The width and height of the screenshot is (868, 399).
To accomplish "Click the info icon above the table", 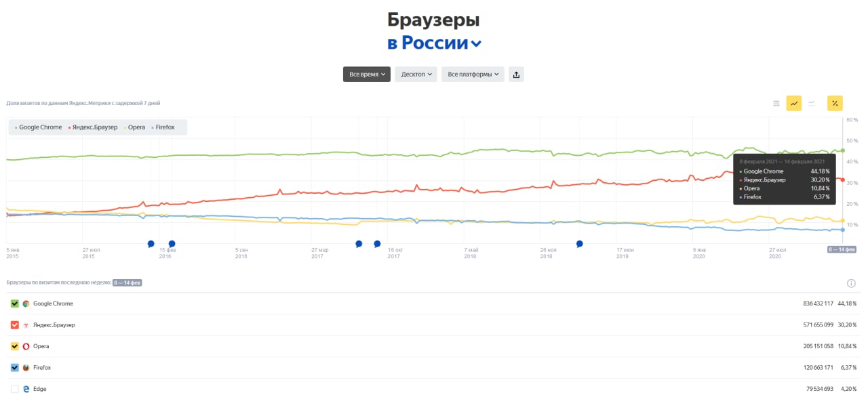I will click(851, 283).
